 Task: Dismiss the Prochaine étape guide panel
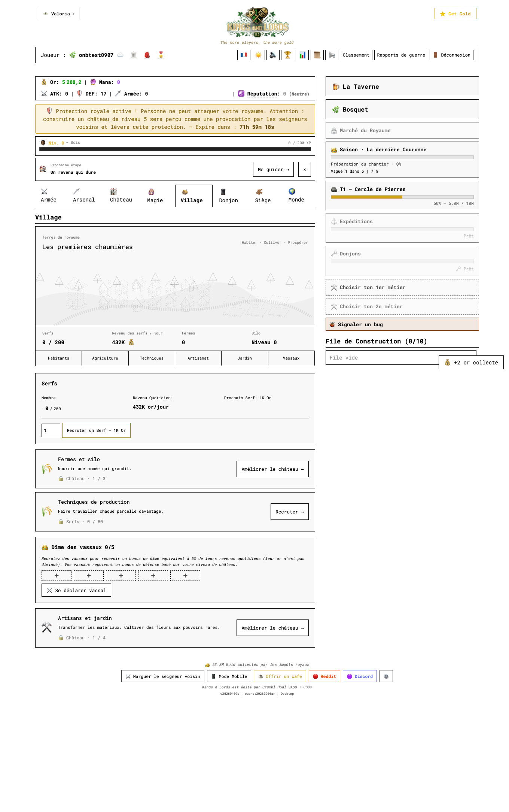(305, 169)
